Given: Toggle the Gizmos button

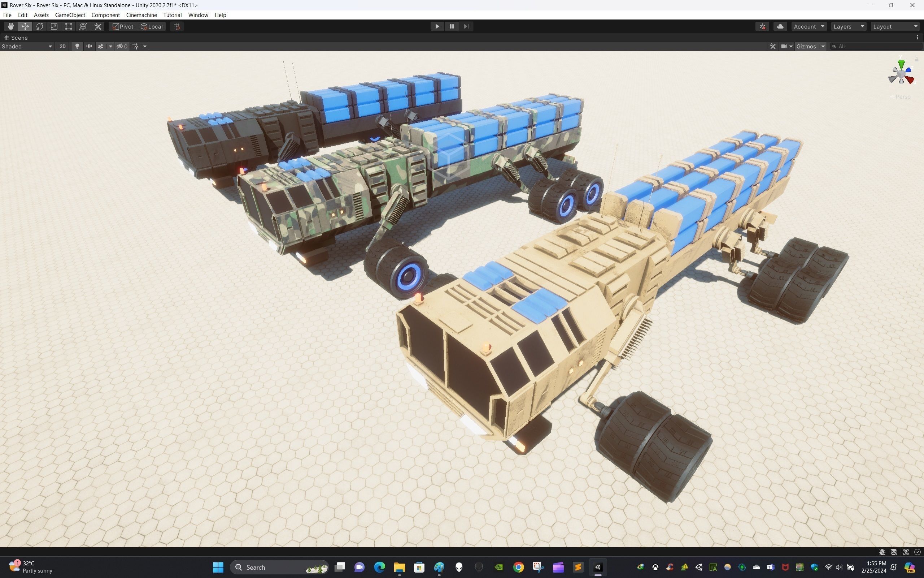Looking at the screenshot, I should coord(806,46).
